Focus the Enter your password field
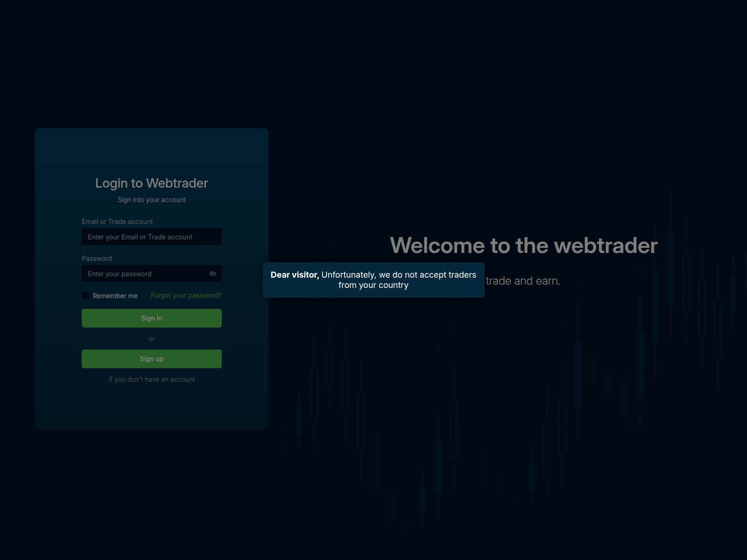747x560 pixels. pyautogui.click(x=152, y=273)
